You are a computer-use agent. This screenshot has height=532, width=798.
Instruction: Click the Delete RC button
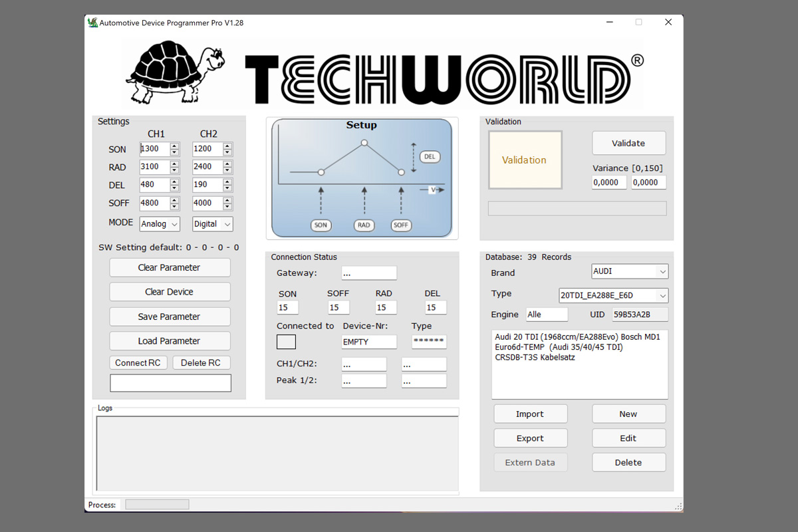click(201, 363)
